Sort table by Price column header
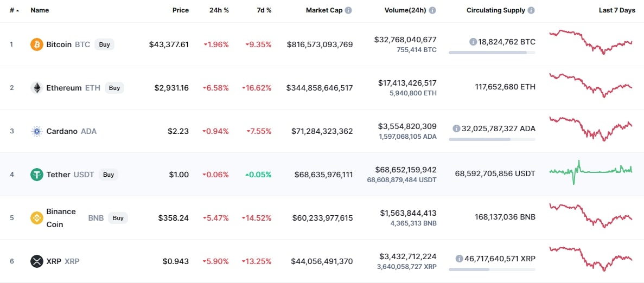This screenshot has width=644, height=283. pos(181,10)
